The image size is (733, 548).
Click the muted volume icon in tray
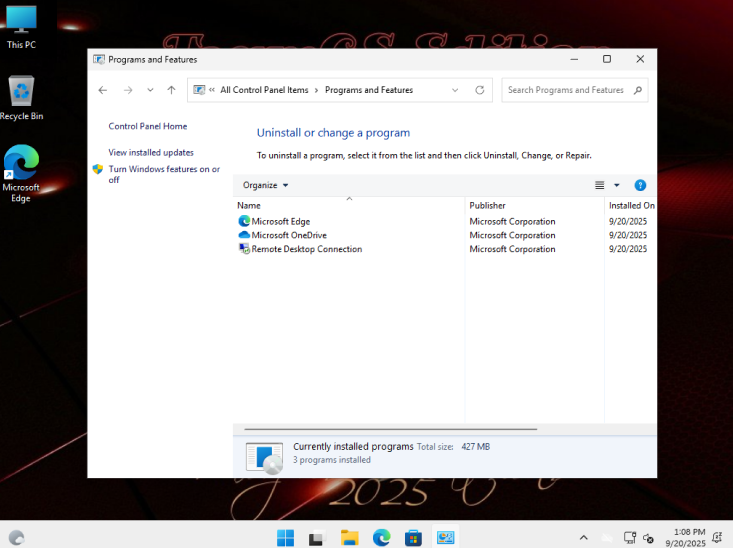click(648, 538)
